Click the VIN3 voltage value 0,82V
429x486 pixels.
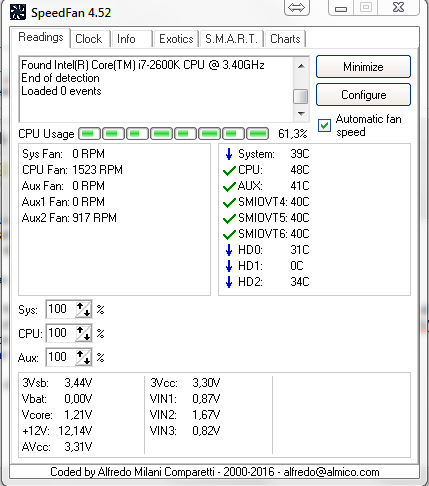206,431
